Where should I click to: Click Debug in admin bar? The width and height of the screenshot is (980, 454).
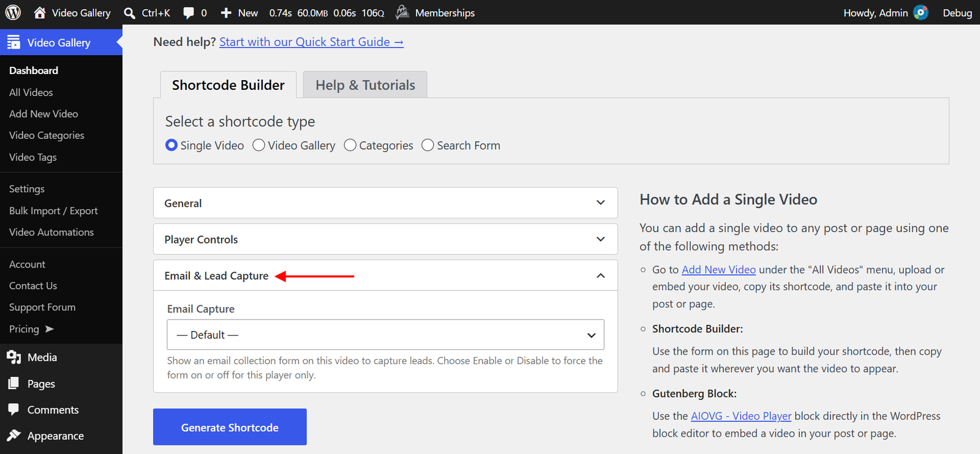click(957, 12)
